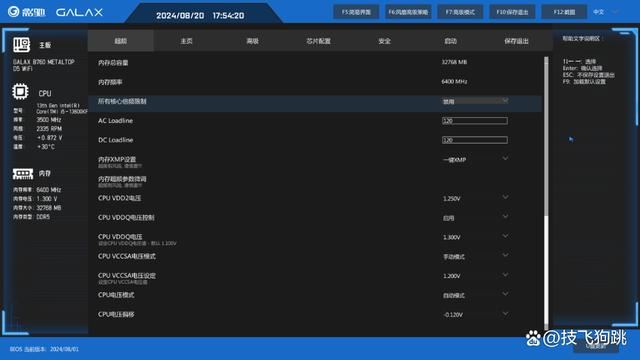640x360 pixels.
Task: Open the 保存退出 tab
Action: pyautogui.click(x=516, y=41)
